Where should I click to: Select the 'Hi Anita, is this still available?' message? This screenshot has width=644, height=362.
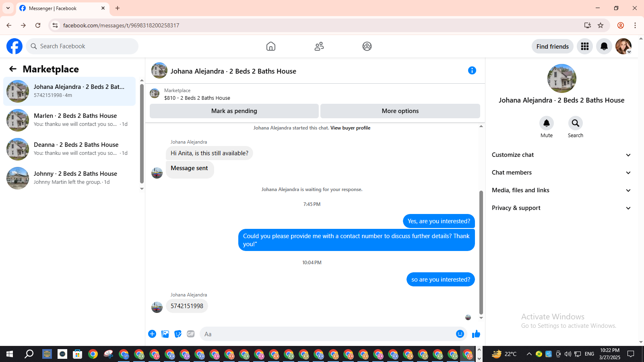click(x=209, y=153)
